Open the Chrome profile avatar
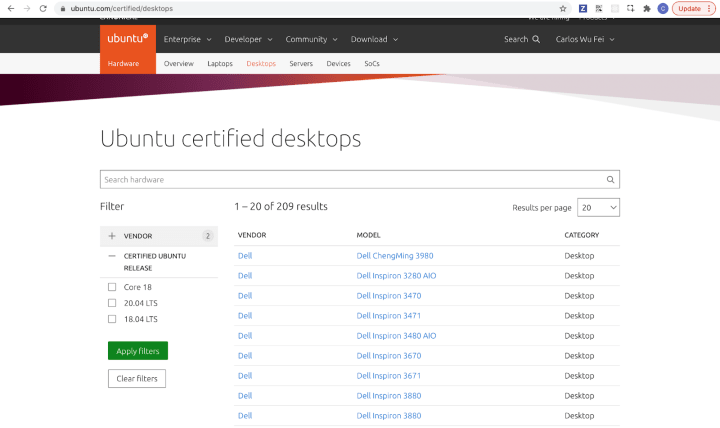 (663, 8)
